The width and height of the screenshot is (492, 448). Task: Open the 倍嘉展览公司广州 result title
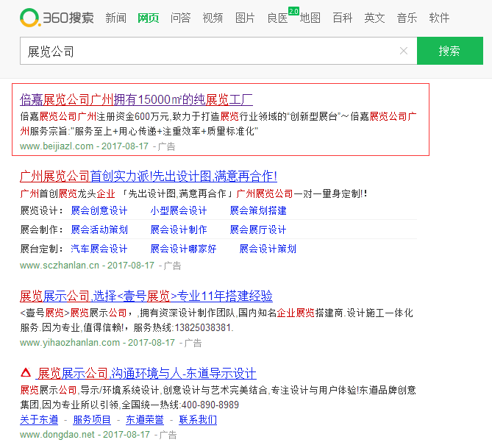[x=136, y=99]
